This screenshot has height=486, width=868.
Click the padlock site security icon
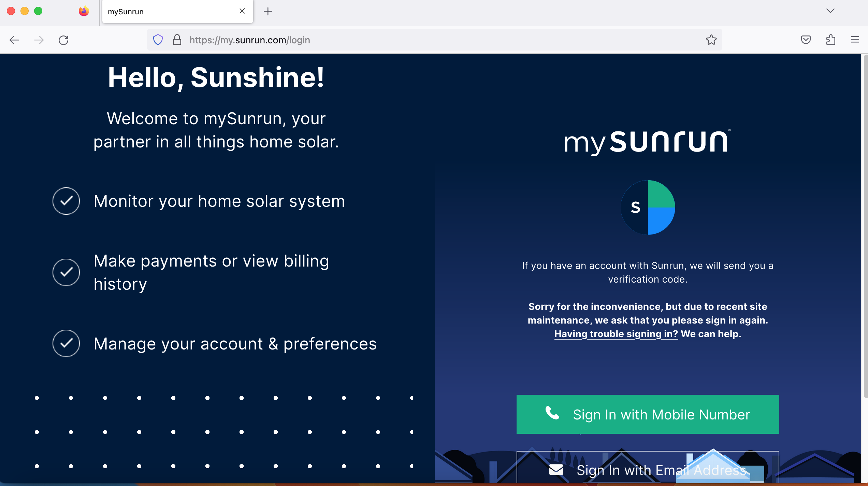coord(177,40)
